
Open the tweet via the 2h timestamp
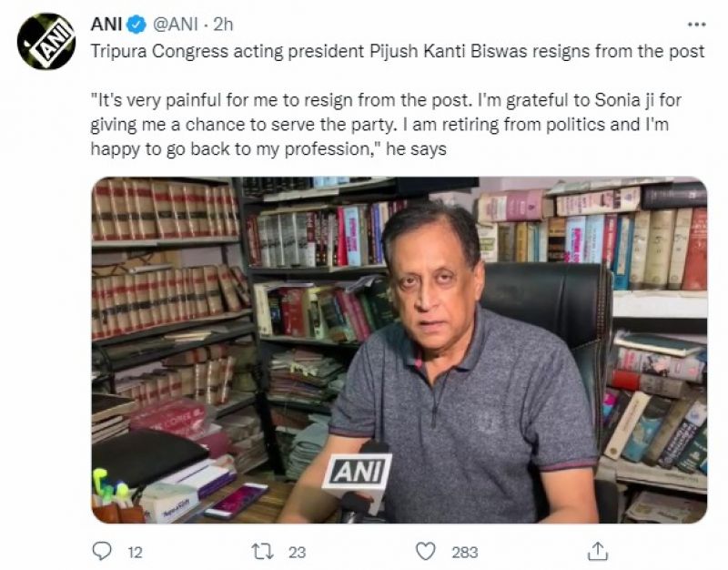pos(227,25)
